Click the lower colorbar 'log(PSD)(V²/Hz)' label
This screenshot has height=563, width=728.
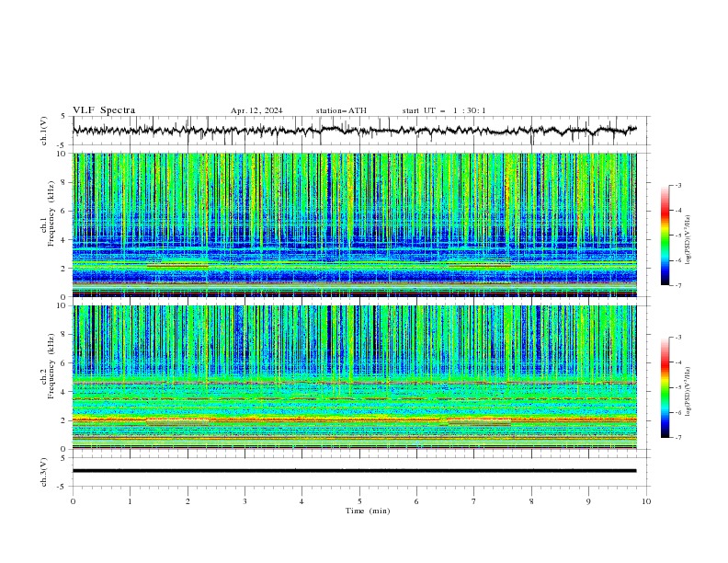coord(688,392)
